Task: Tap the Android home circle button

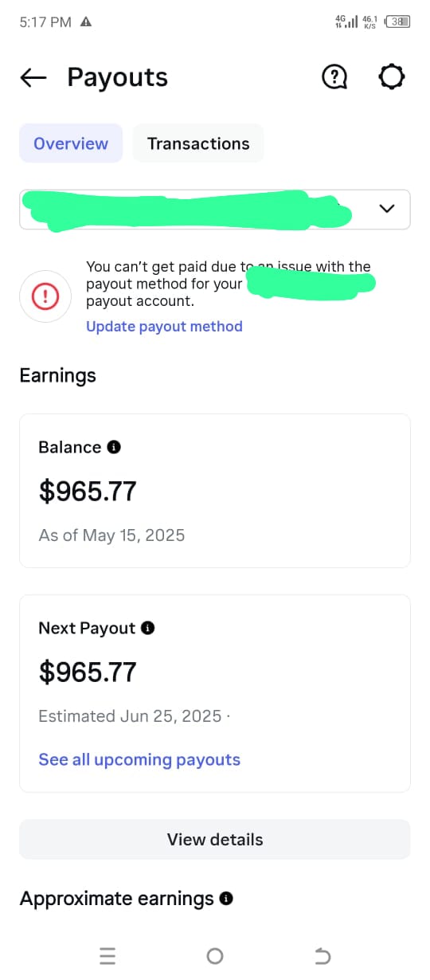Action: point(214,956)
